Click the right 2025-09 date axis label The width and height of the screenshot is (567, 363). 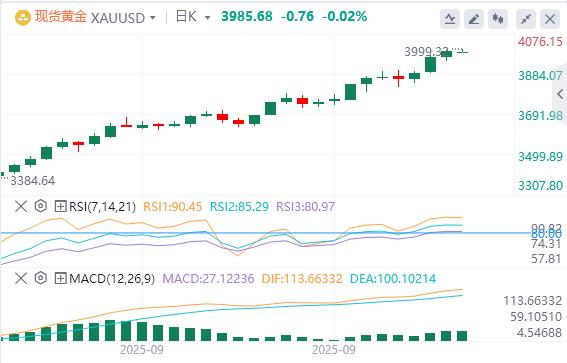334,350
